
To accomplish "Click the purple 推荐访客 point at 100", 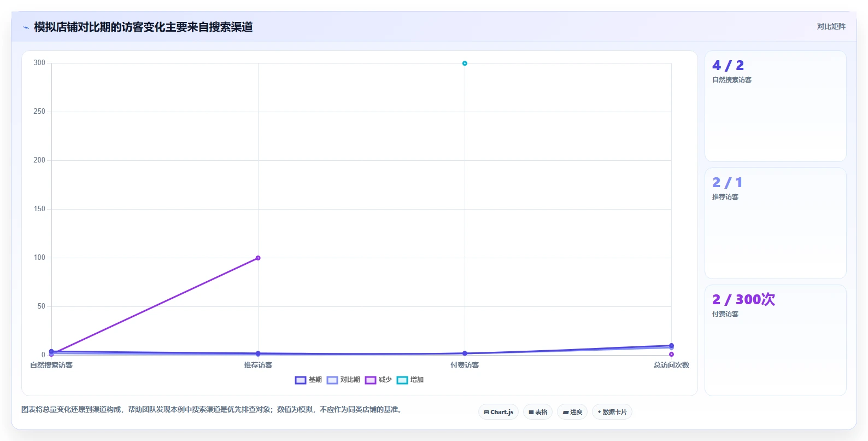I will (258, 258).
